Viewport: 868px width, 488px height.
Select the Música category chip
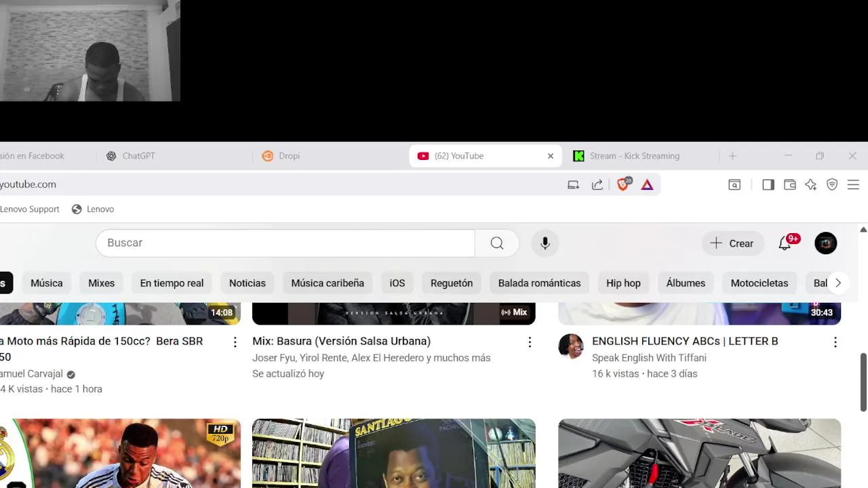(x=47, y=283)
